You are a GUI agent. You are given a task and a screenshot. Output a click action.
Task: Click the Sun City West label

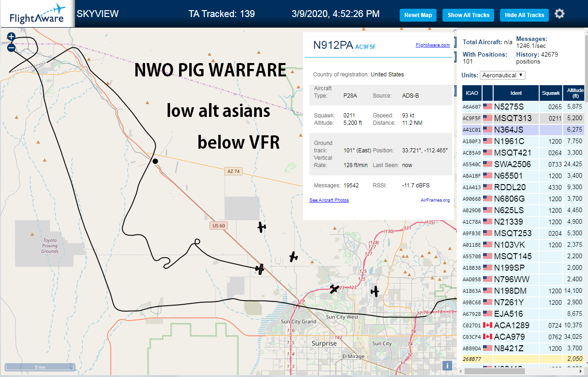click(x=342, y=317)
